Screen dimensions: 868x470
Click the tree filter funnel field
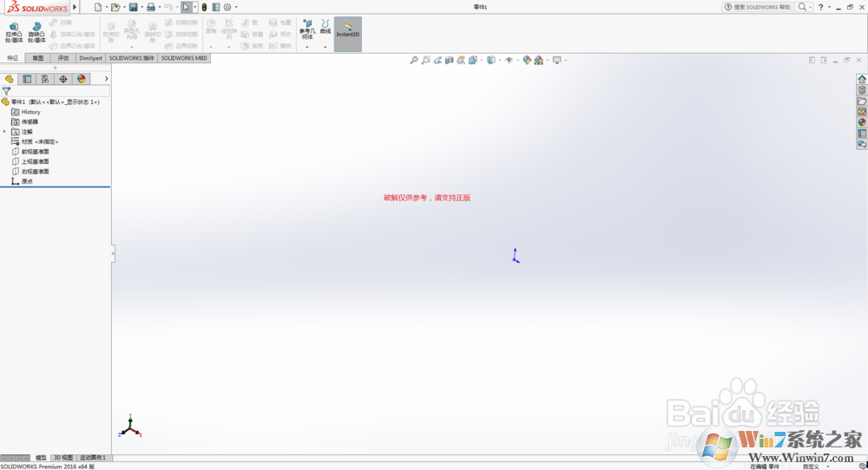click(x=56, y=91)
